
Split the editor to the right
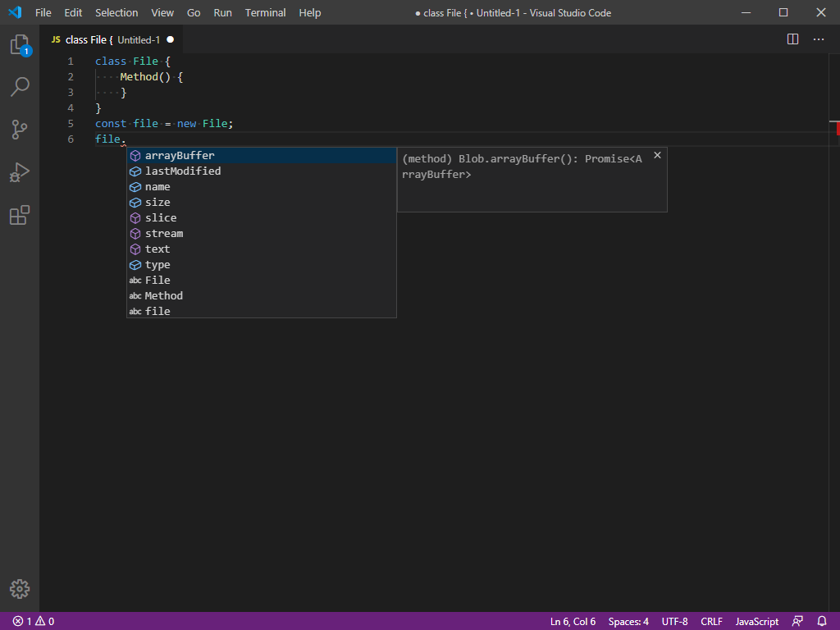(x=793, y=39)
